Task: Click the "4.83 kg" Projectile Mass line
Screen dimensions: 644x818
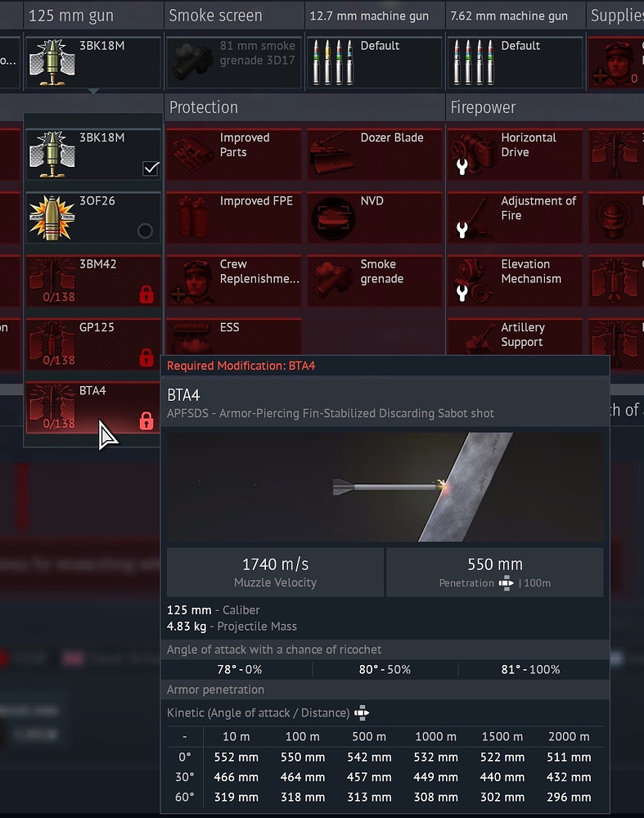Action: click(232, 626)
